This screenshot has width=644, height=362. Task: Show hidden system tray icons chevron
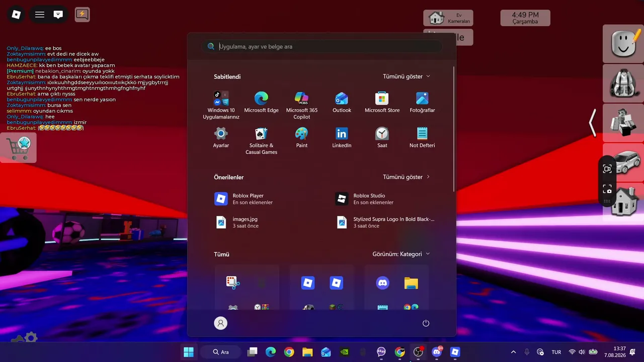point(513,352)
